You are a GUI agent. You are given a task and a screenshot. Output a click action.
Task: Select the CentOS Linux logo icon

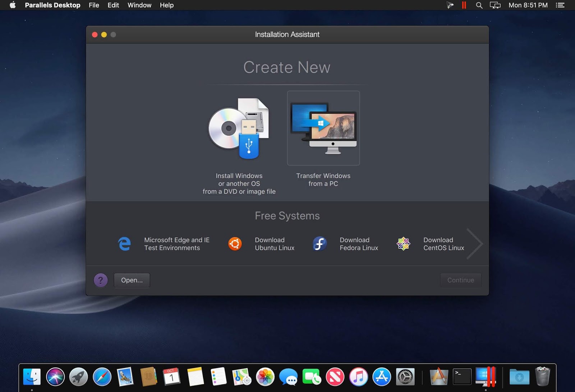[x=403, y=244]
